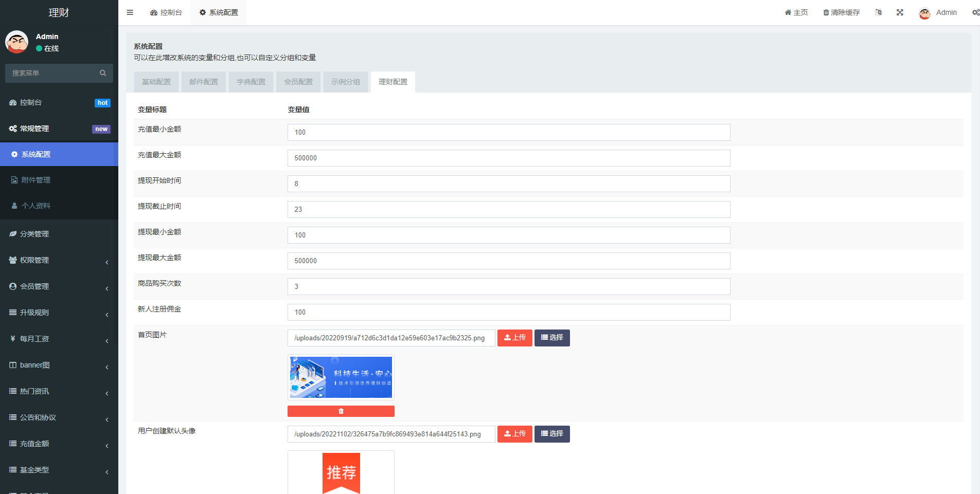Click the fullscreen expand icon in header
980x494 pixels.
tap(900, 12)
